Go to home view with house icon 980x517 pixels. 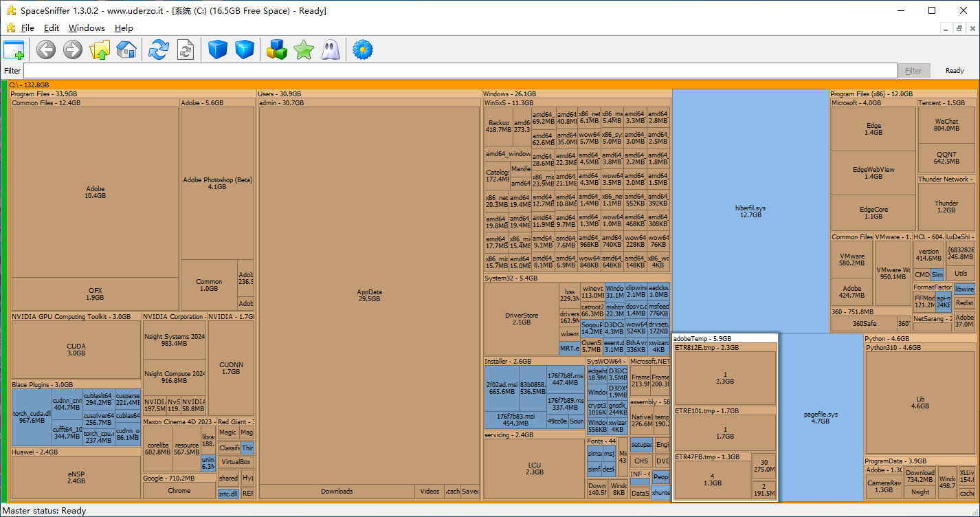coord(126,49)
